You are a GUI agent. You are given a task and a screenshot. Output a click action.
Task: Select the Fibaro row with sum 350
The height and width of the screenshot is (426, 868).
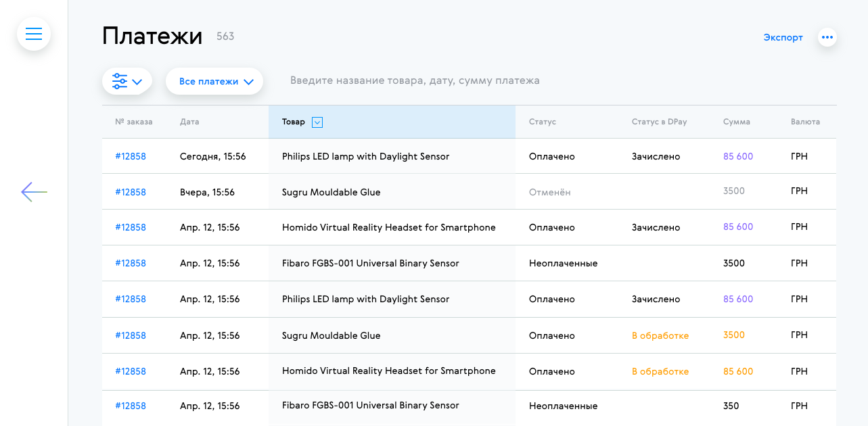(370, 406)
